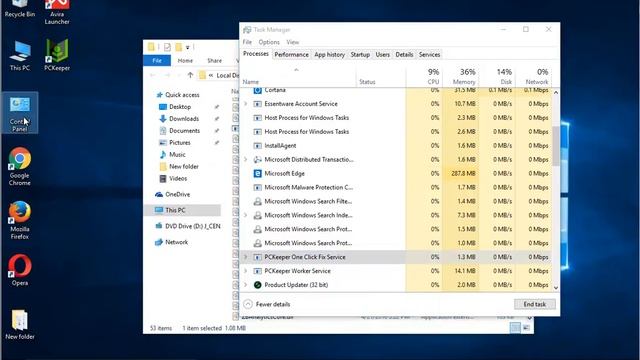
Task: Click the Task Manager title bar icon
Action: [x=247, y=30]
